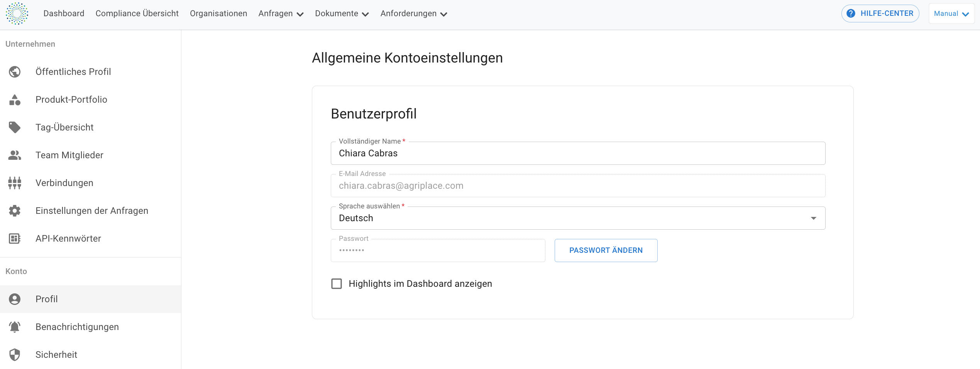Click the PASSWORT ÄNDERN button
The image size is (980, 369).
(x=606, y=251)
